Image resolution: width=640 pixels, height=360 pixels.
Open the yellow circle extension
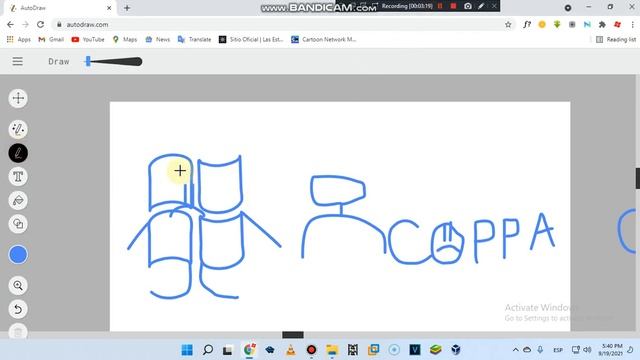[542, 24]
